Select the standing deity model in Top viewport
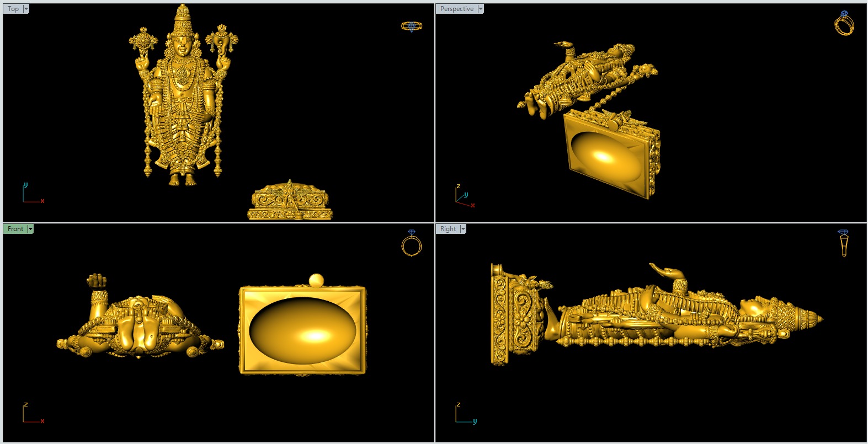Screen dimensions: 868x444 [183, 95]
